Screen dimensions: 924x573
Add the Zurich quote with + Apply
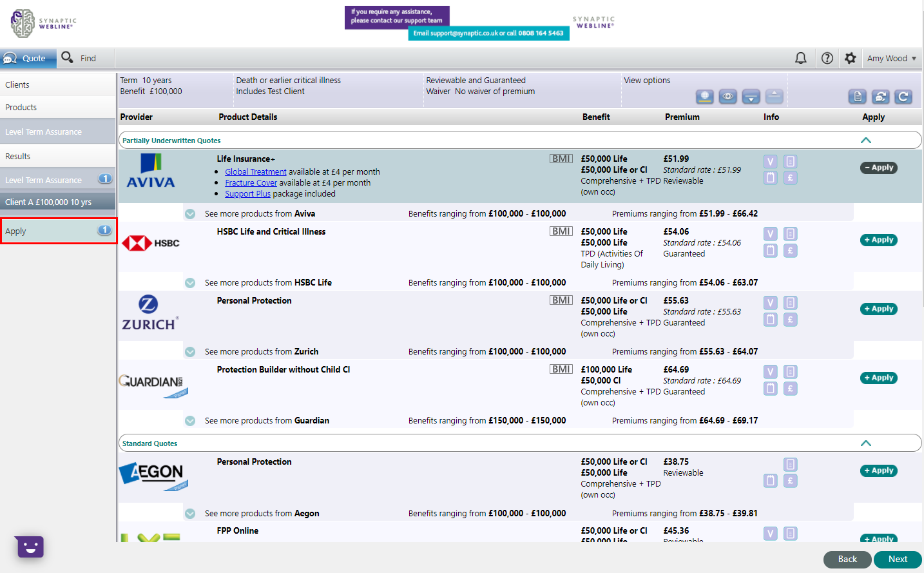(879, 309)
